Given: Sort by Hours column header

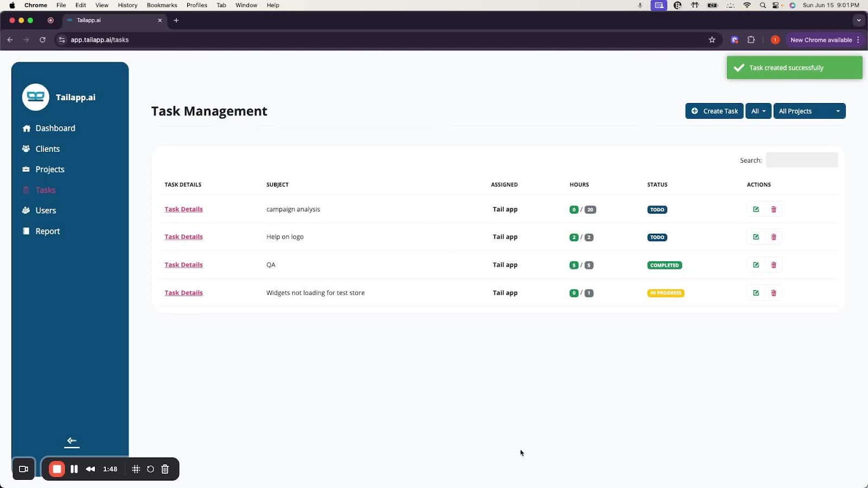Looking at the screenshot, I should pos(579,185).
